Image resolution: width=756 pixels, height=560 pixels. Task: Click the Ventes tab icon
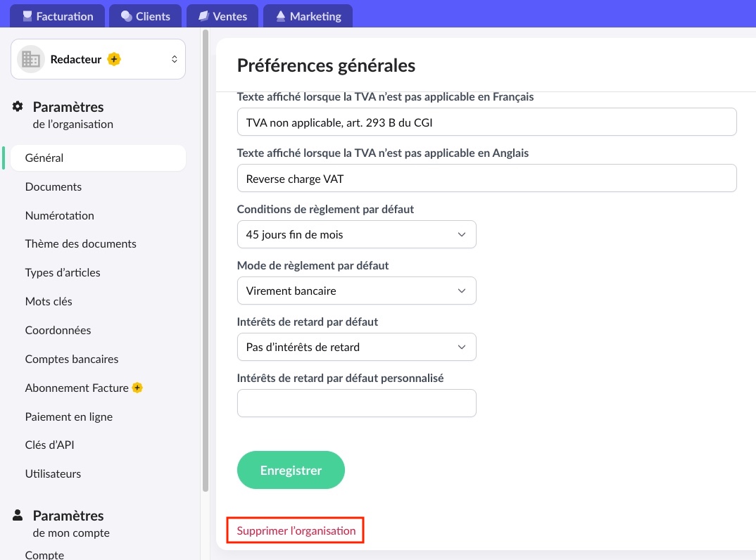tap(203, 16)
